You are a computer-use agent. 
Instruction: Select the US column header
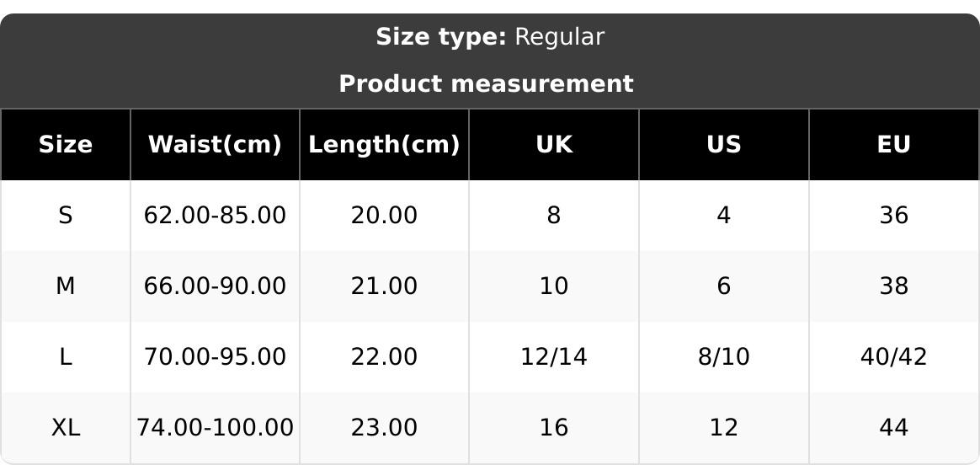pyautogui.click(x=724, y=145)
